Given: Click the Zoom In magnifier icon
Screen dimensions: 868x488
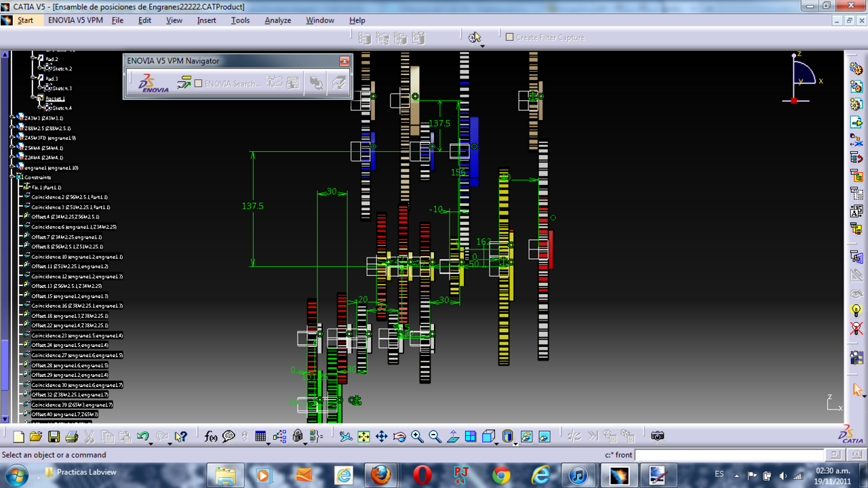Looking at the screenshot, I should (x=416, y=437).
